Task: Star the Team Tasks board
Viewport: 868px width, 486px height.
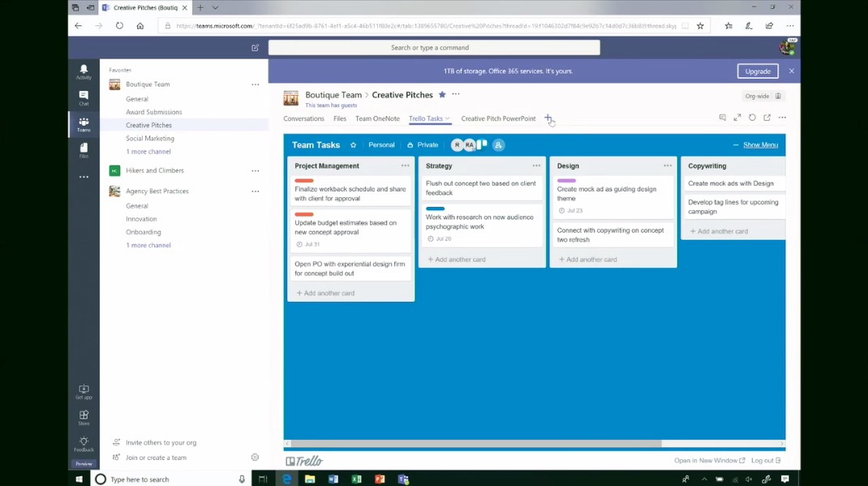Action: [353, 145]
